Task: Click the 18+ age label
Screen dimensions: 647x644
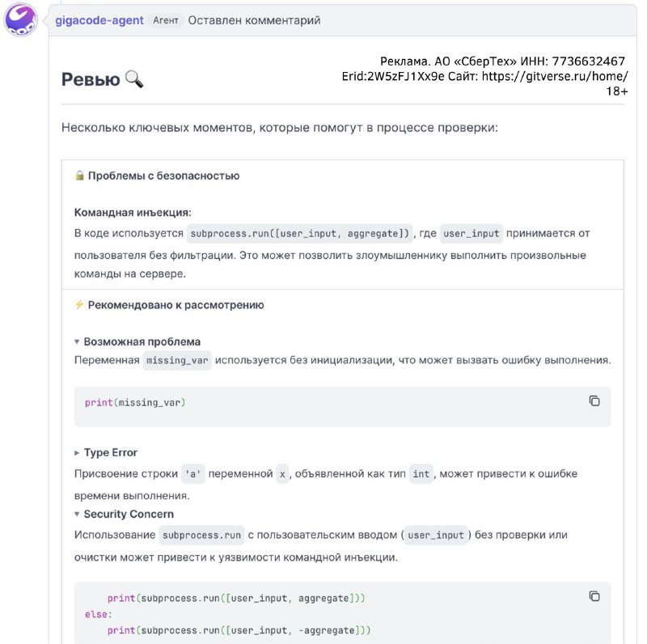Action: pos(617,91)
